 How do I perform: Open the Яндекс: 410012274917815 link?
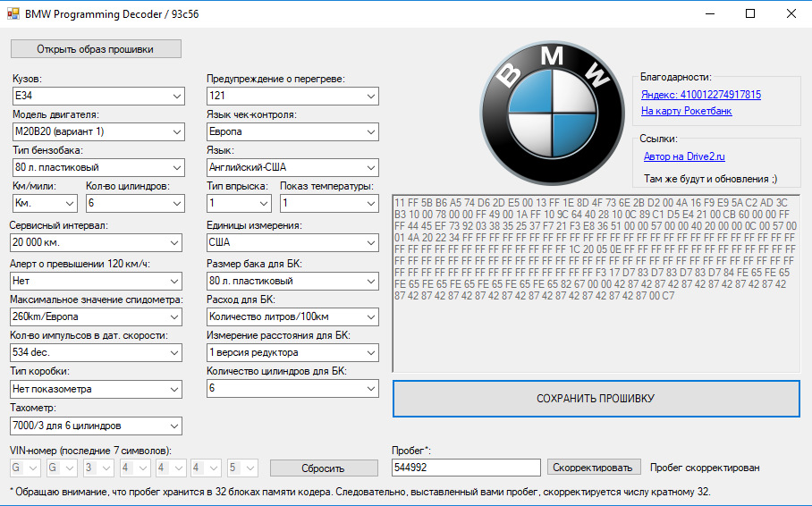coord(701,94)
